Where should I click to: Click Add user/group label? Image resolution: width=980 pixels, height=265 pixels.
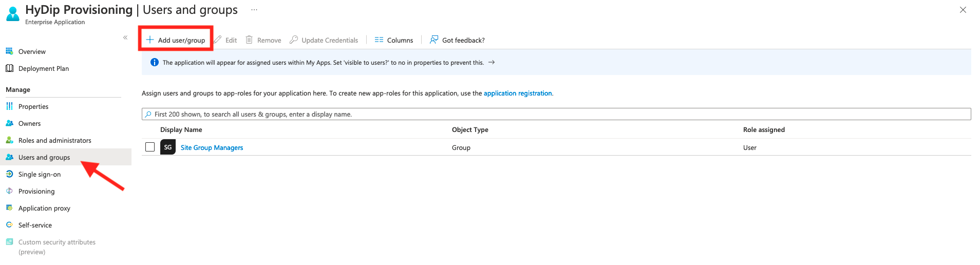pos(181,40)
